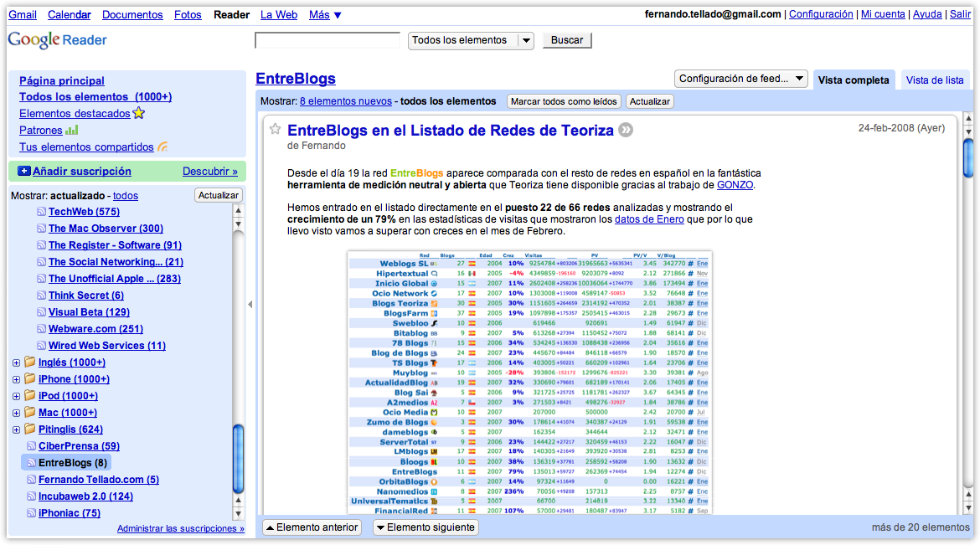
Task: Open article link arrow icon beside title
Action: (626, 130)
